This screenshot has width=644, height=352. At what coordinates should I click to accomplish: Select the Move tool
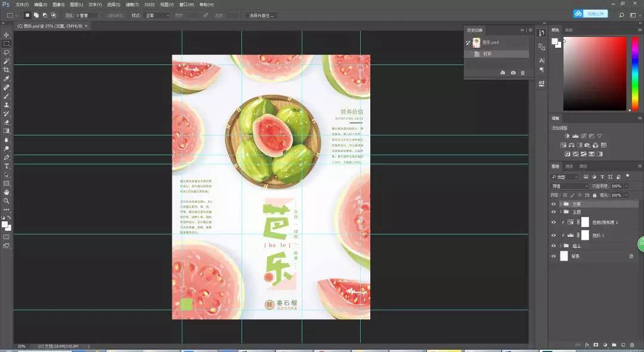(x=6, y=35)
